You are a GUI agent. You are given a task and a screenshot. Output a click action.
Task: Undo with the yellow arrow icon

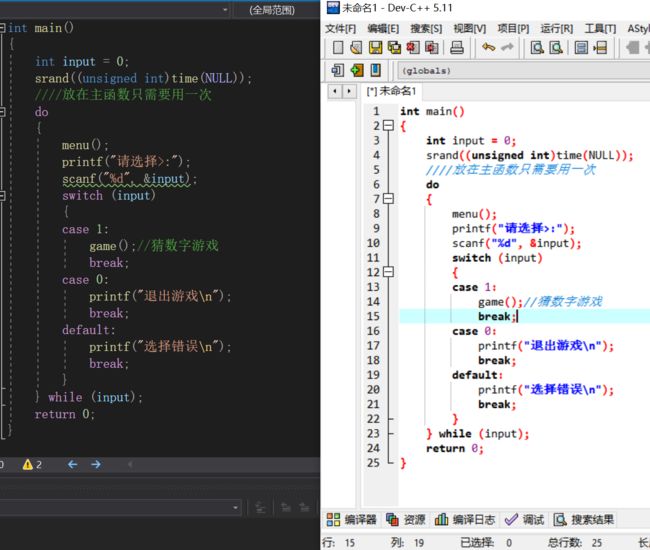click(489, 48)
